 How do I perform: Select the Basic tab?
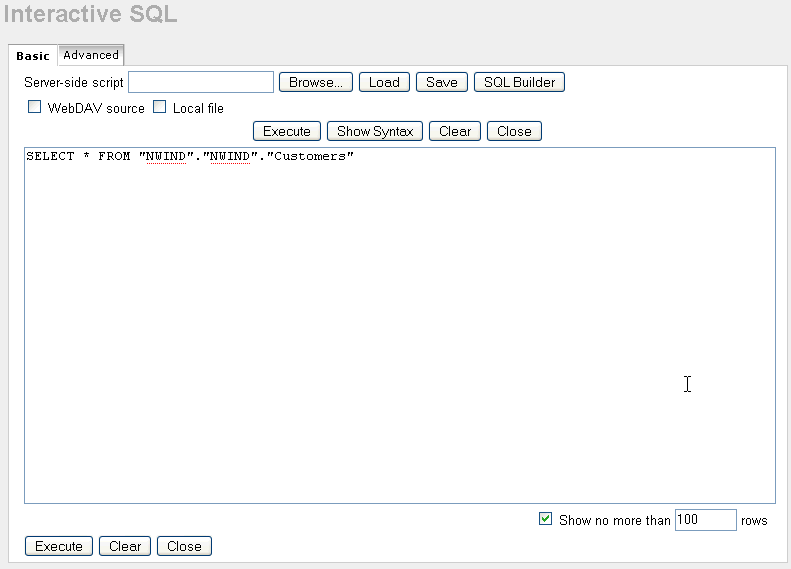[32, 56]
